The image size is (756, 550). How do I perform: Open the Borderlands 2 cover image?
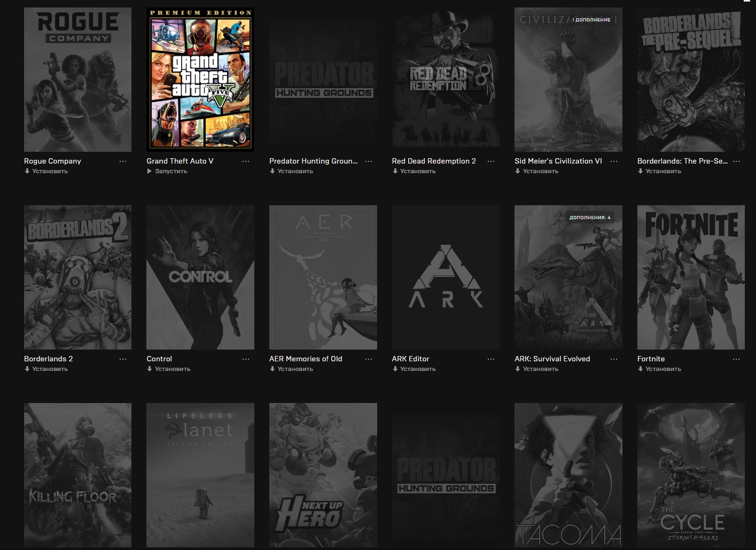77,277
